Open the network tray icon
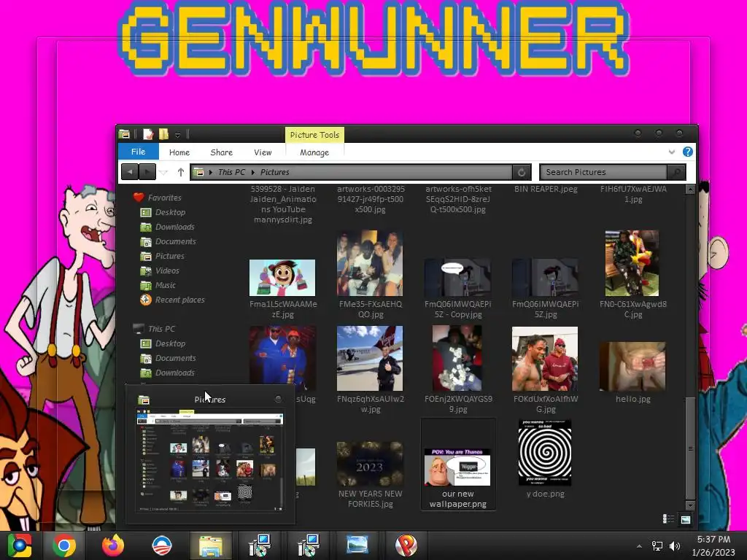This screenshot has height=560, width=747. tap(657, 546)
